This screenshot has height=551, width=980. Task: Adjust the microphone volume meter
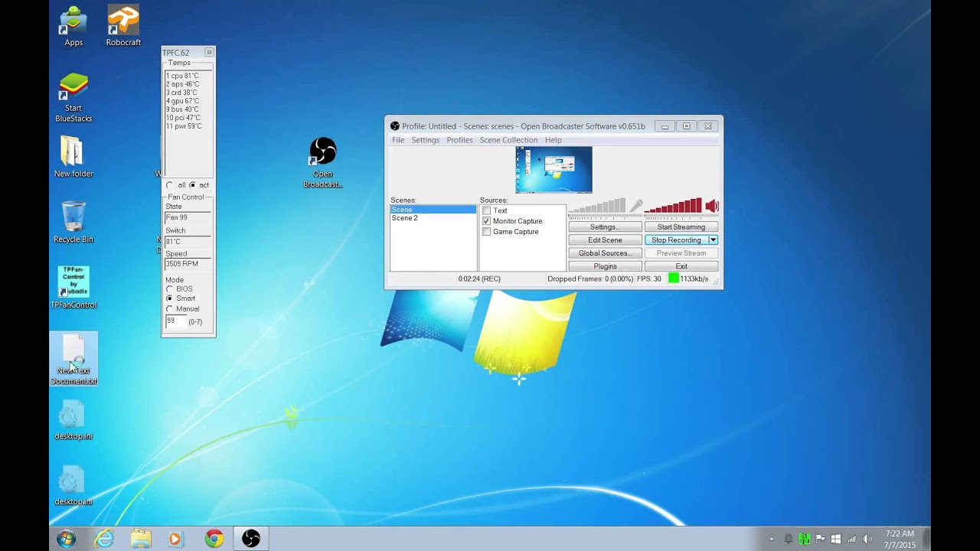coord(597,206)
